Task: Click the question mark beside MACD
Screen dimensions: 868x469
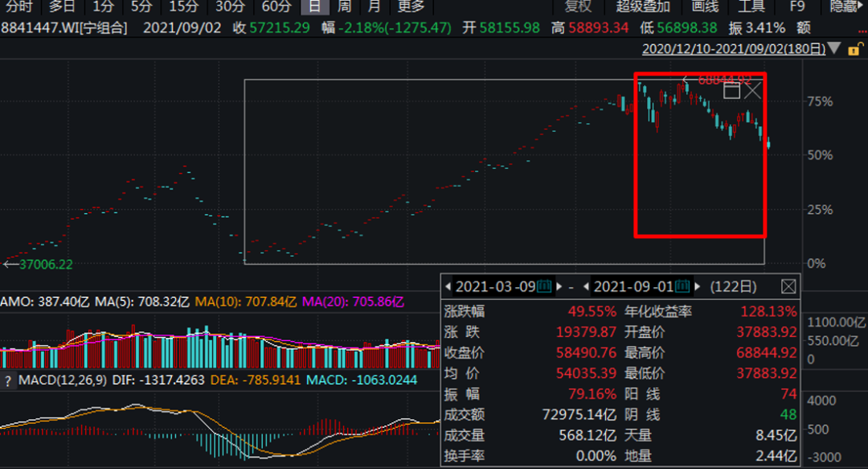Action: 7,381
